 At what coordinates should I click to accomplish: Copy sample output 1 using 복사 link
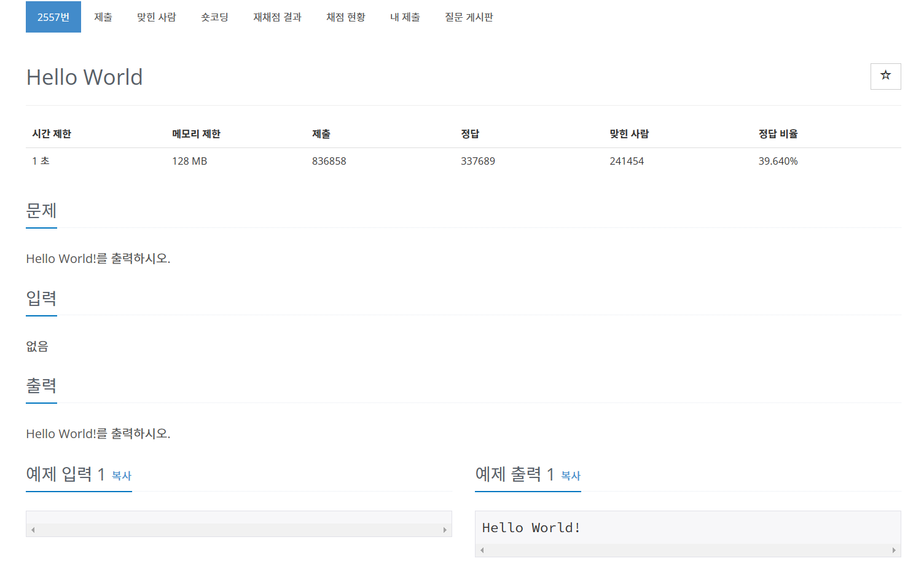click(570, 477)
